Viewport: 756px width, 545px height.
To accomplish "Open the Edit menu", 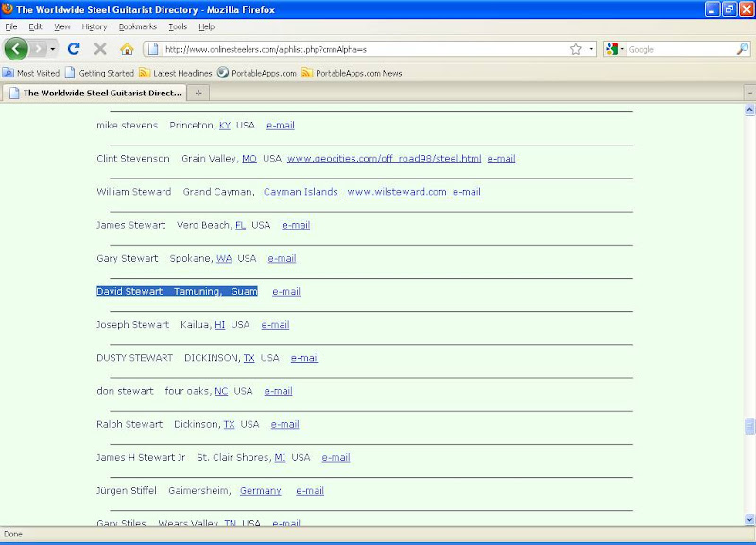I will click(x=35, y=26).
